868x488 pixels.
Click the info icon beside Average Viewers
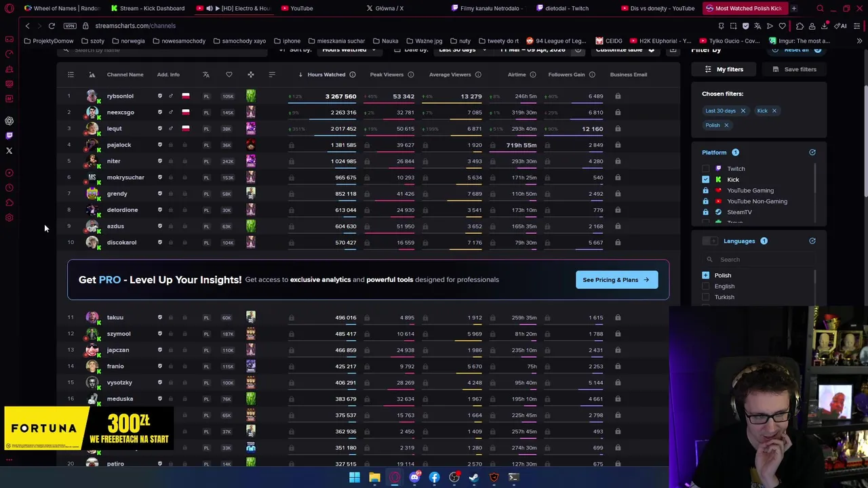coord(478,75)
